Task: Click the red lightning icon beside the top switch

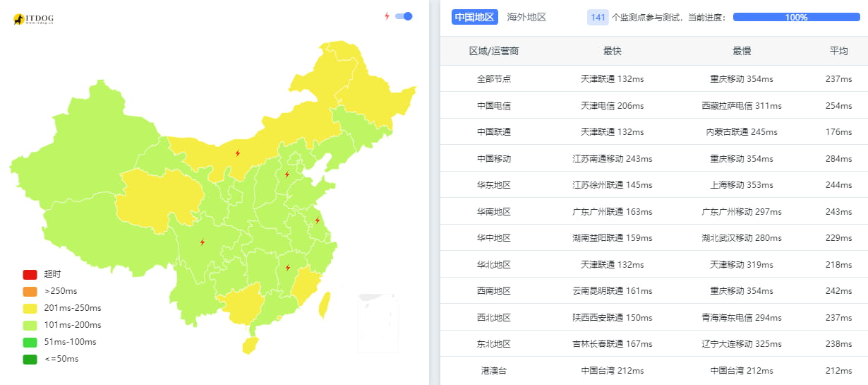Action: [x=387, y=16]
